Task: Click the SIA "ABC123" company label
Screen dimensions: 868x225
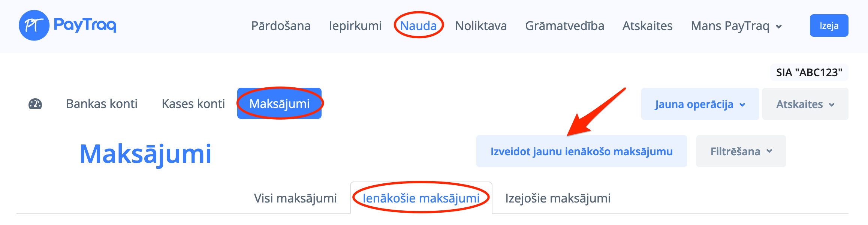Action: pos(809,72)
